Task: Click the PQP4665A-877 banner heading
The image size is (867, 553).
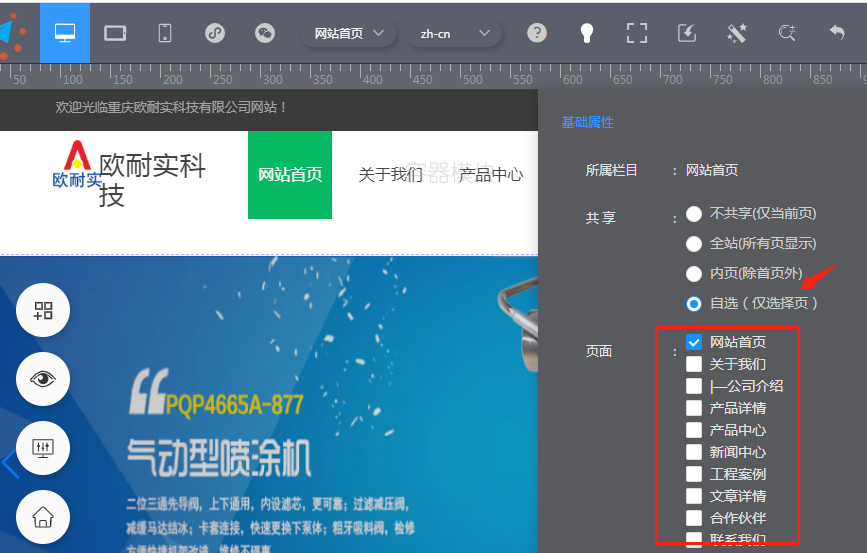Action: [x=234, y=405]
